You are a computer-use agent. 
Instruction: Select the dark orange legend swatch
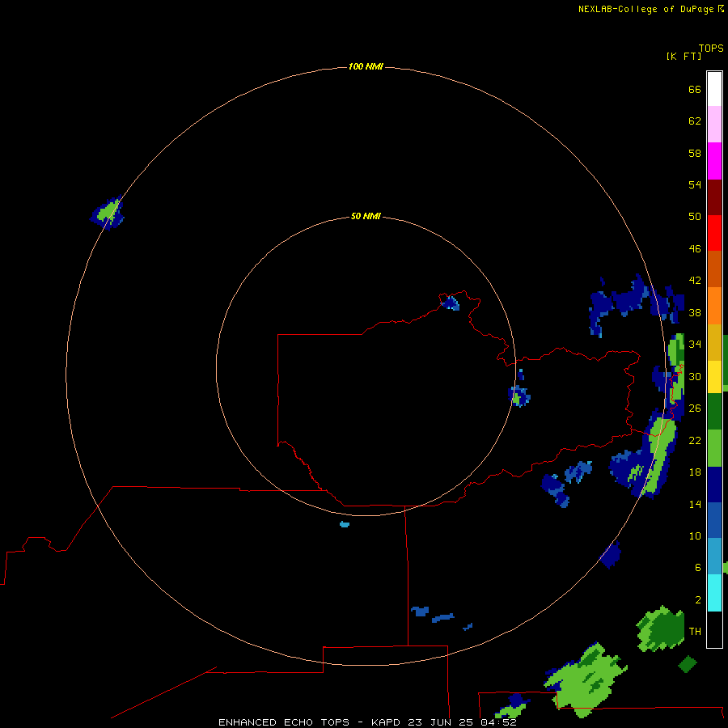tap(714, 269)
